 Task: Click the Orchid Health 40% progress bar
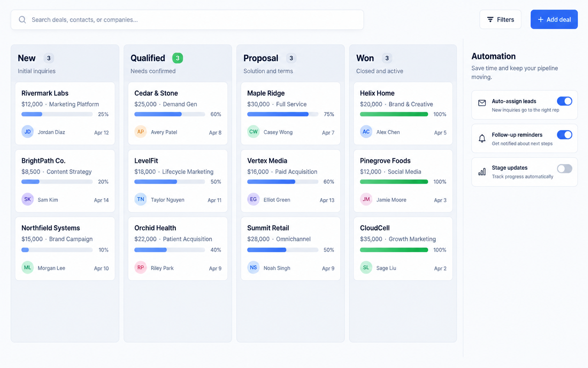170,250
